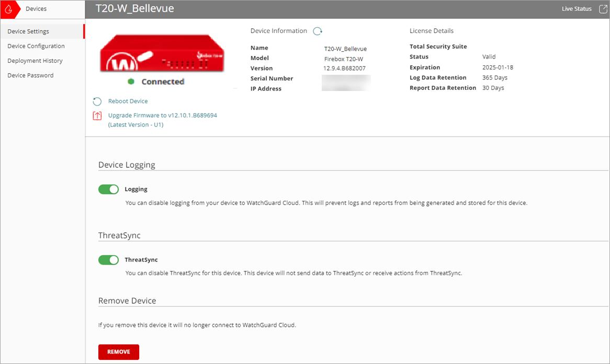Disable Logging for this device
Viewport: 610px width, 364px height.
tap(108, 189)
